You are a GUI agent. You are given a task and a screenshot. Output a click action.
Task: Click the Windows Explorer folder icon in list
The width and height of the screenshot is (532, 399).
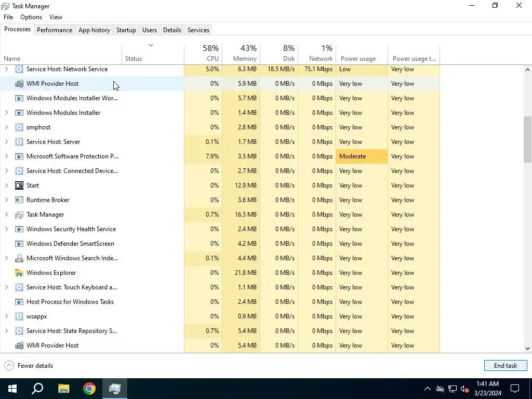coord(19,273)
